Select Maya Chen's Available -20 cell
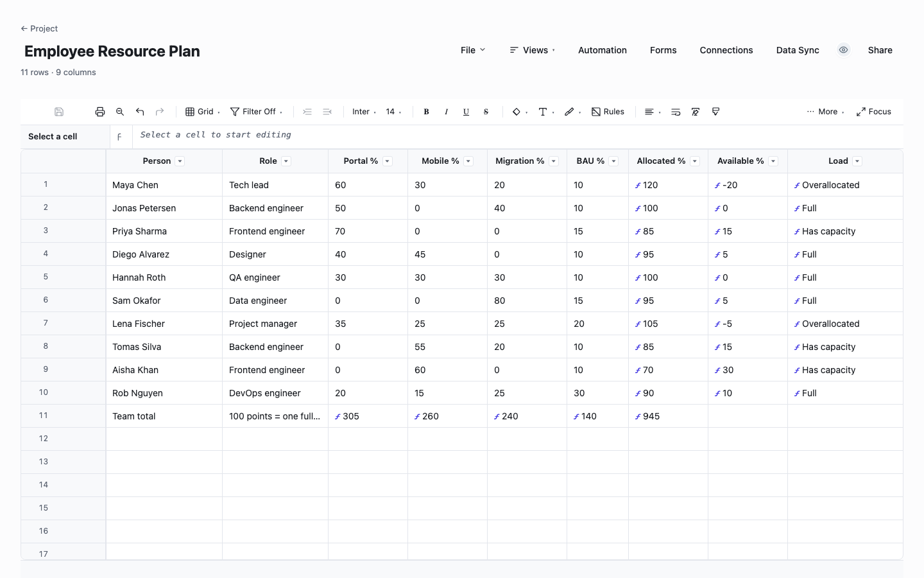This screenshot has width=924, height=578. pos(748,185)
